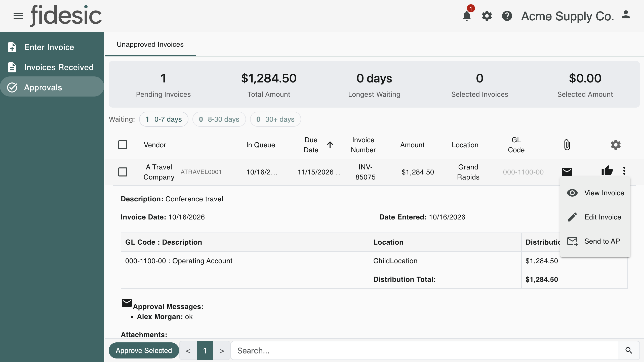This screenshot has width=644, height=362.
Task: Sort by the Vendor column header
Action: 155,145
